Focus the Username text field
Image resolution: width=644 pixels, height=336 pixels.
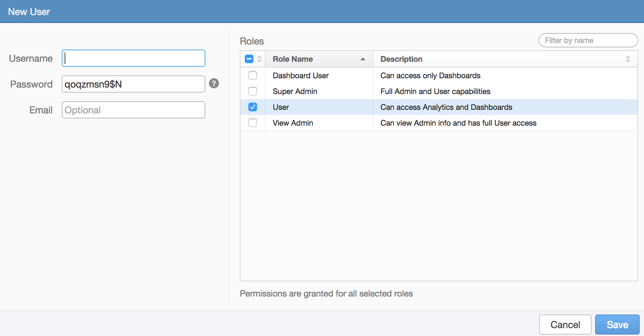[134, 58]
